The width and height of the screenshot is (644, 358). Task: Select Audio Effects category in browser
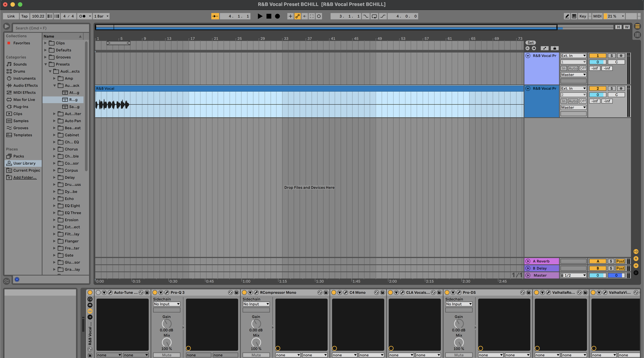pos(25,86)
